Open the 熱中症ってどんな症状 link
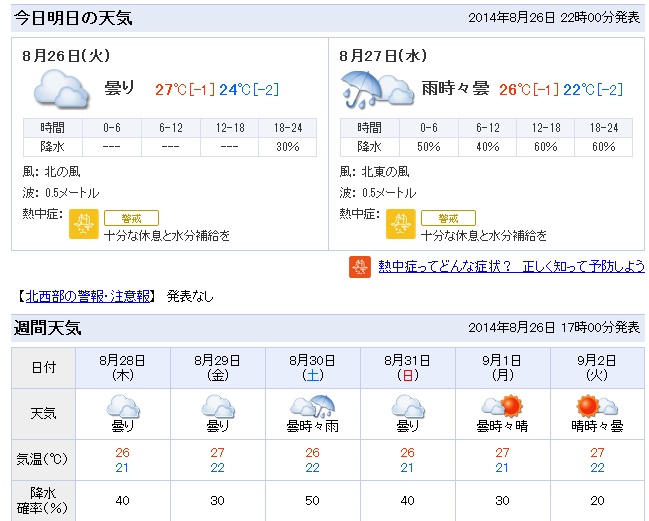 pos(511,266)
